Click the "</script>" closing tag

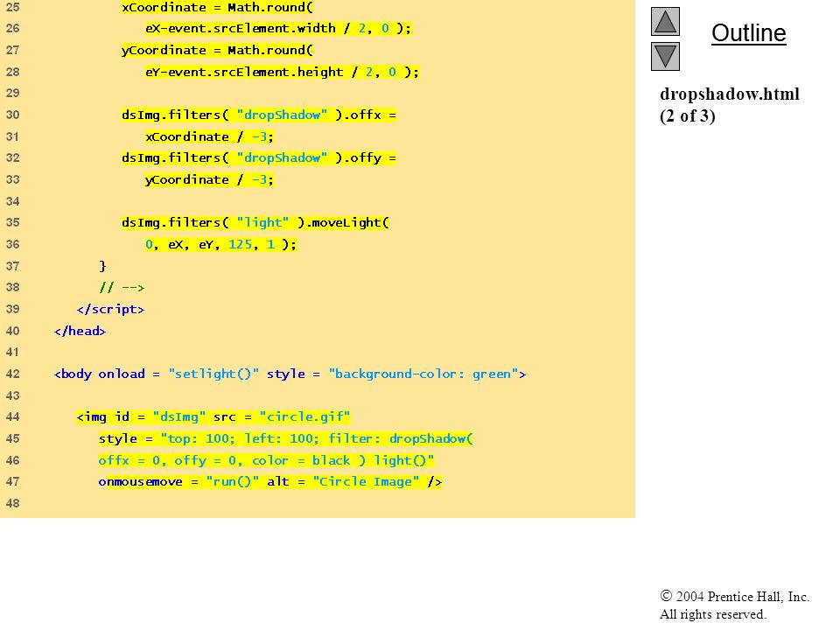click(x=110, y=309)
